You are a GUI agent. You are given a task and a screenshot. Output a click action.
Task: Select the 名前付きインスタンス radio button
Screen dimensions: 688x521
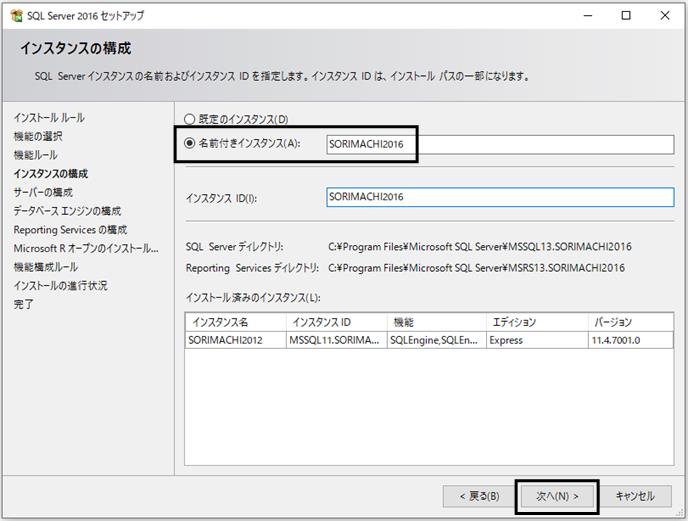[189, 143]
